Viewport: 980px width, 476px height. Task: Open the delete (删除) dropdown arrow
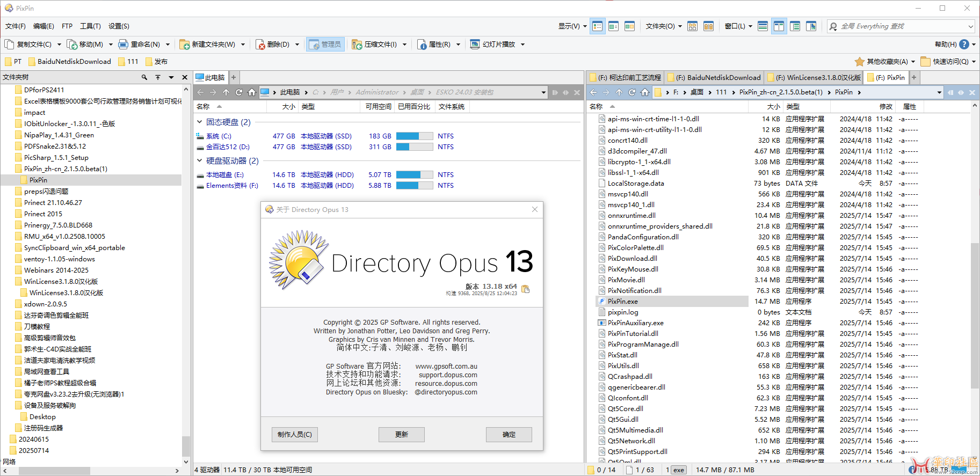point(297,45)
